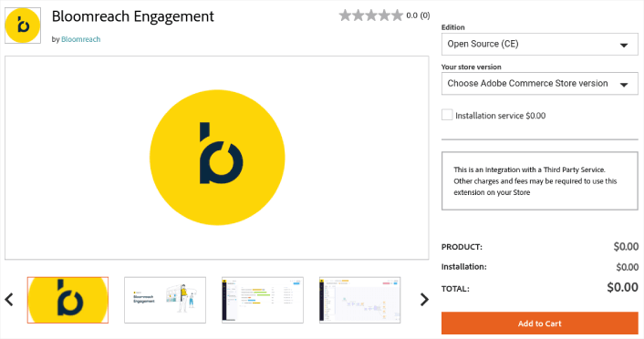Select the Bloomreach Engagement illustration thumbnail
The height and width of the screenshot is (339, 644).
(x=165, y=300)
